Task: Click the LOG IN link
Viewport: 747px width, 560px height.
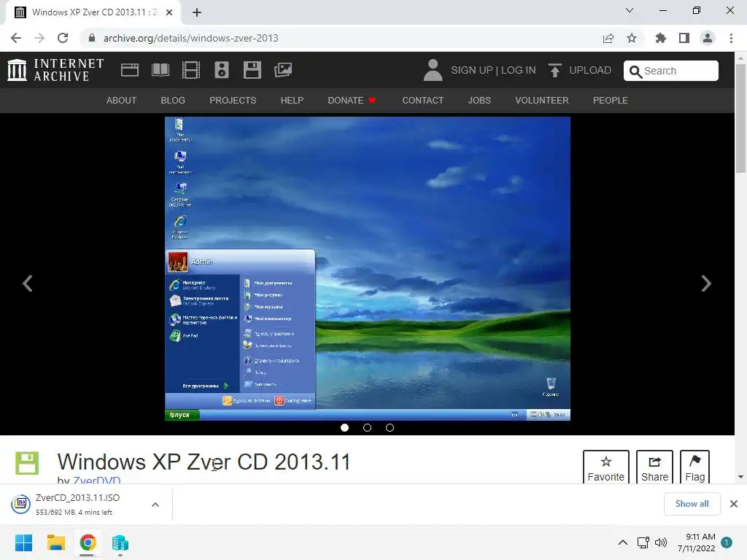Action: point(519,71)
